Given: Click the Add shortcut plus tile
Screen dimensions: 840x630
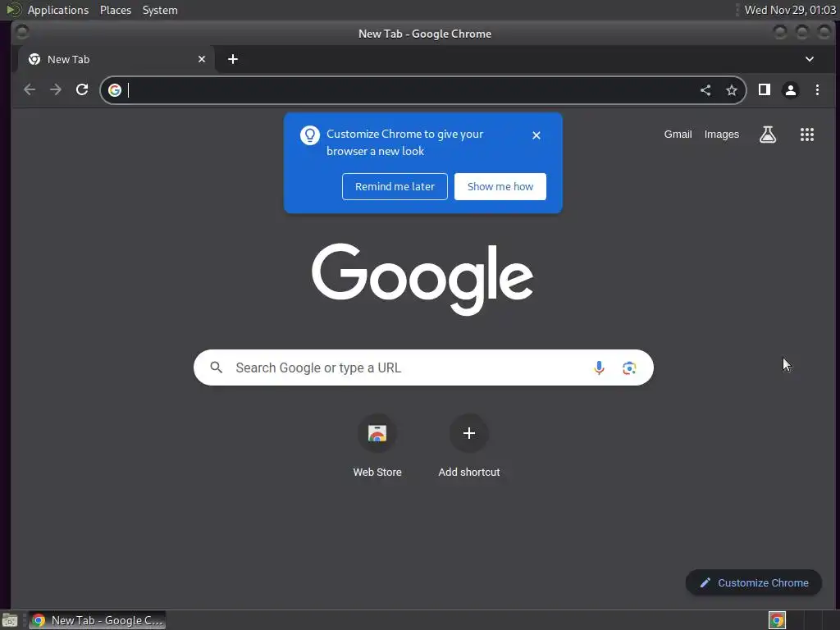Looking at the screenshot, I should (468, 445).
